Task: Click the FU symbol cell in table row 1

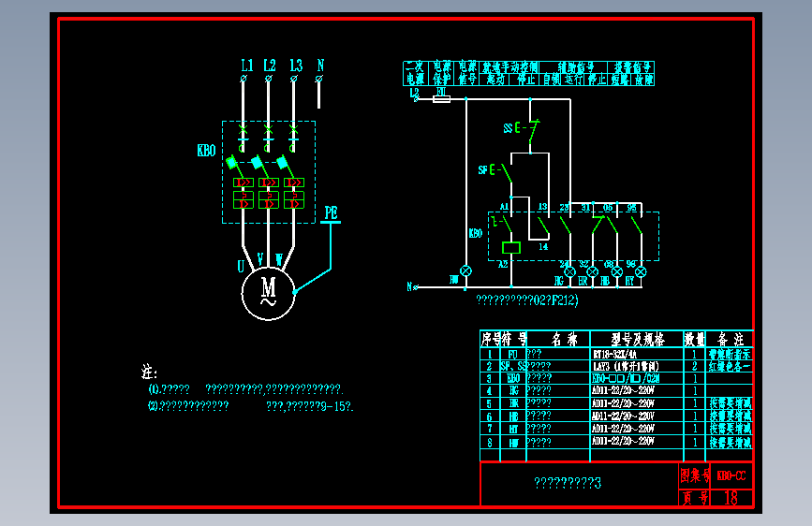Action: click(512, 355)
